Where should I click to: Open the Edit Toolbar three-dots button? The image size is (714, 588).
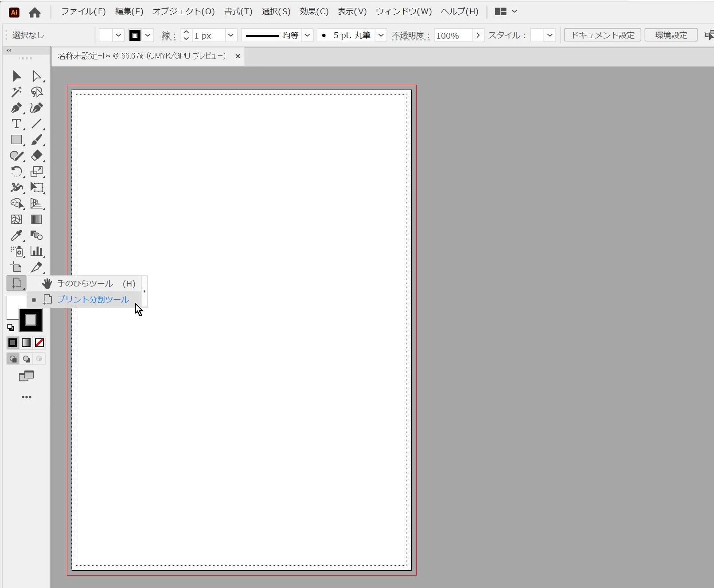pyautogui.click(x=27, y=397)
